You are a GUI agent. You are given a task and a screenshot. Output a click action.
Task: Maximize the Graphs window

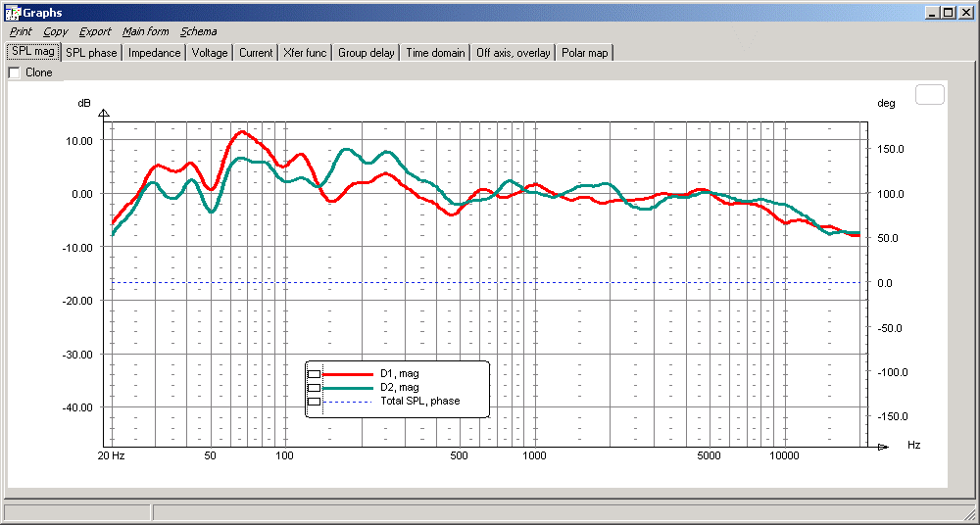click(949, 12)
